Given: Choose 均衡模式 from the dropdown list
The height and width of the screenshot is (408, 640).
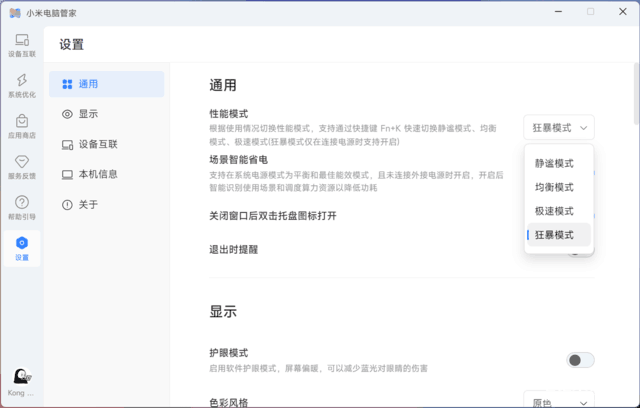Looking at the screenshot, I should coord(559,187).
